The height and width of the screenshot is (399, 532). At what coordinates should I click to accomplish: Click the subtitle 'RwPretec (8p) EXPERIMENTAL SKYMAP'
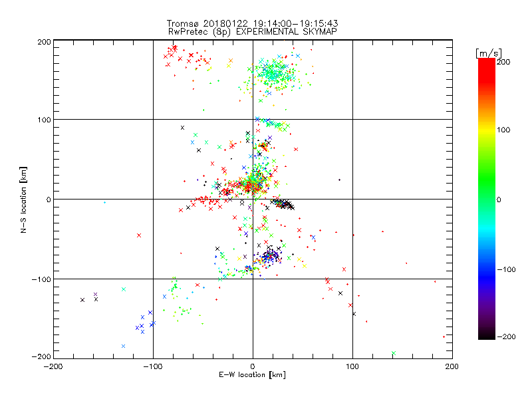coord(253,32)
